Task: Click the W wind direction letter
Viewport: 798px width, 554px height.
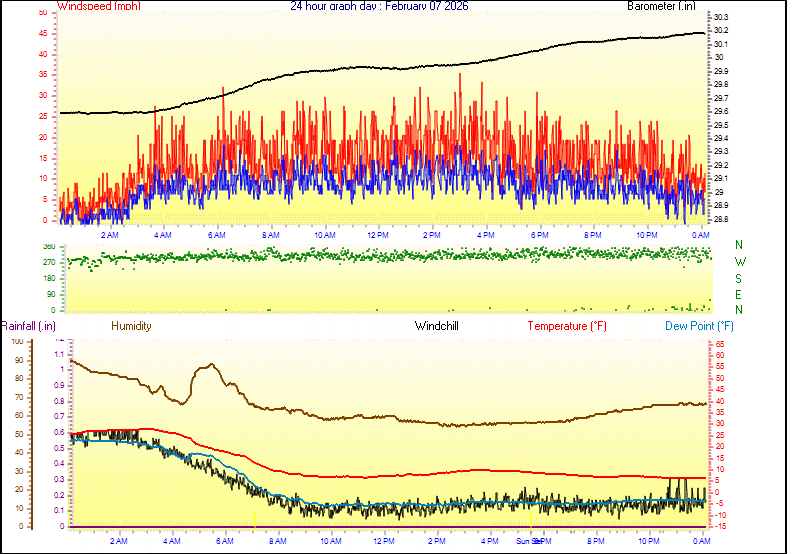Action: point(739,262)
